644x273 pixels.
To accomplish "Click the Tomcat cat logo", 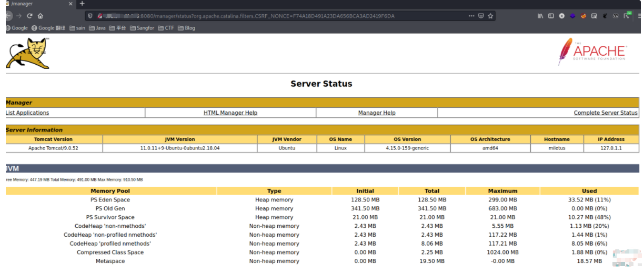I will click(x=27, y=53).
